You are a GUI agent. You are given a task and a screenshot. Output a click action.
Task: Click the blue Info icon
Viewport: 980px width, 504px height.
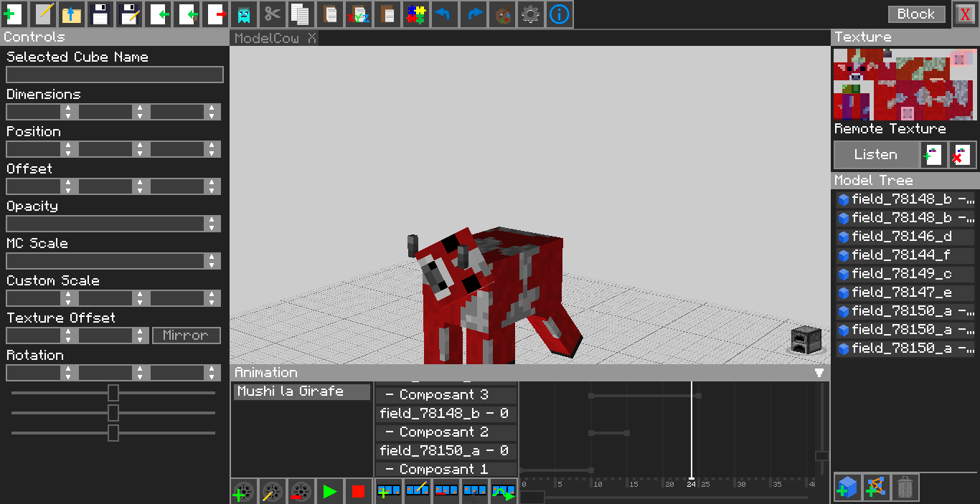[x=559, y=14]
